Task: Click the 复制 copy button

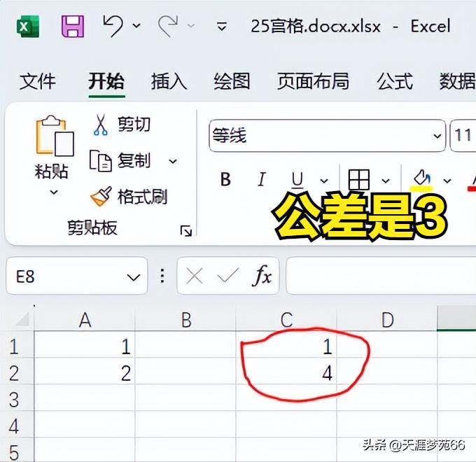Action: [x=120, y=161]
